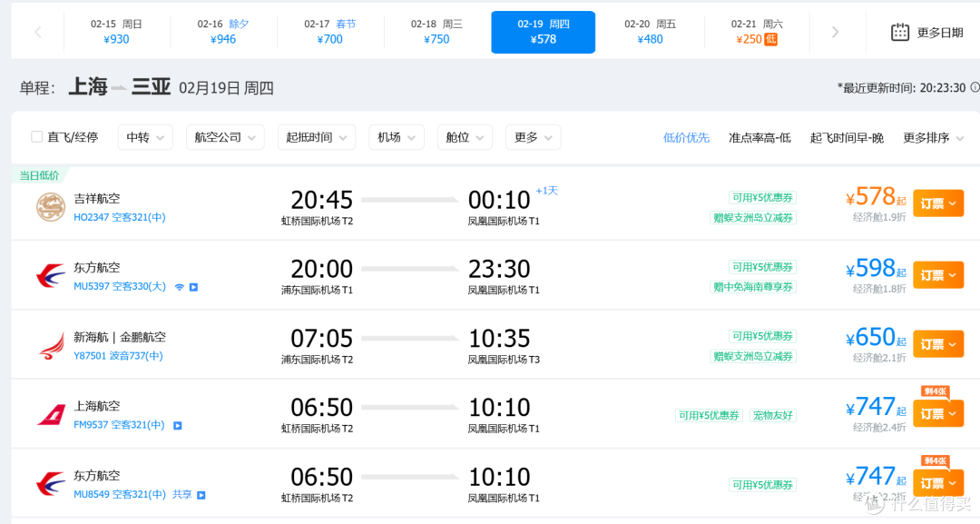Image resolution: width=980 pixels, height=524 pixels.
Task: Click departure time 20:45
Action: pyautogui.click(x=321, y=200)
